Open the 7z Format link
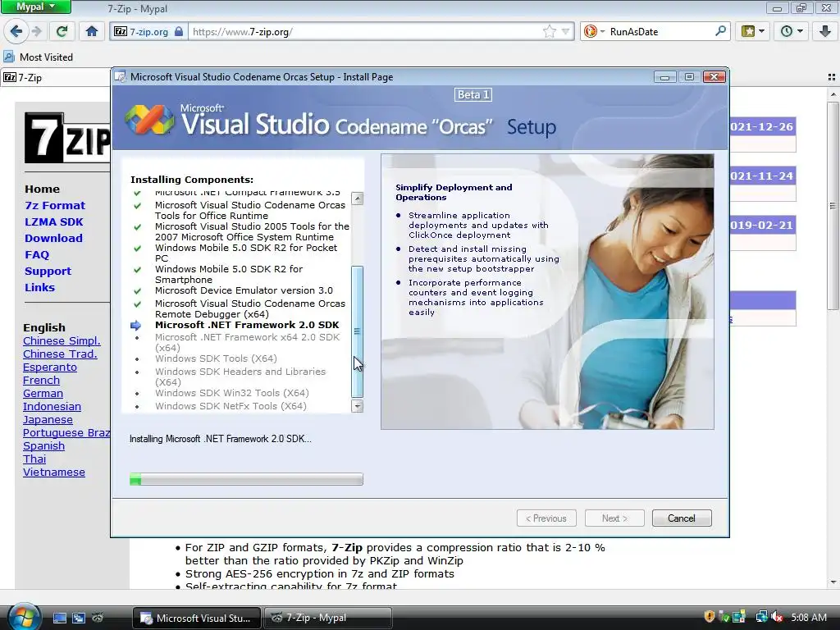840x630 pixels. click(55, 205)
